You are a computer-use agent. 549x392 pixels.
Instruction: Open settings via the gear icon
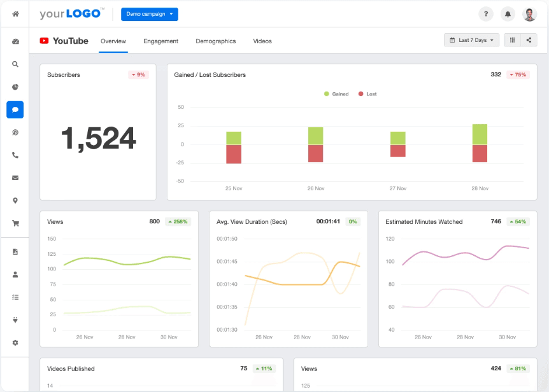15,342
